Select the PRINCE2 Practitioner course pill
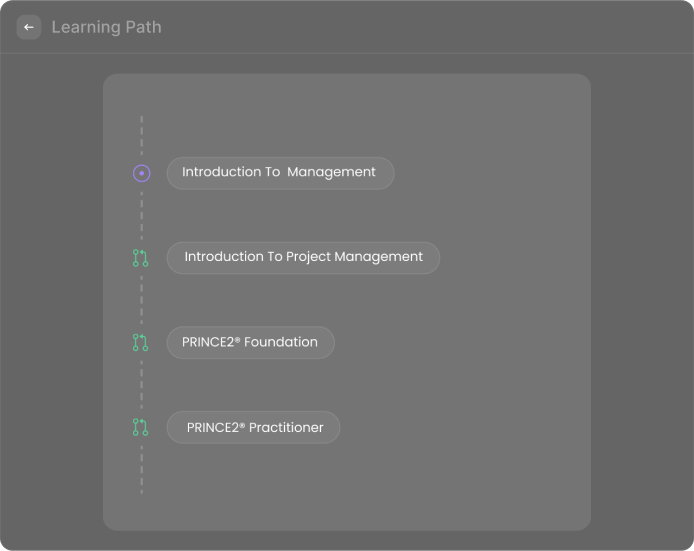Screen dimensions: 694x551 coord(253,428)
